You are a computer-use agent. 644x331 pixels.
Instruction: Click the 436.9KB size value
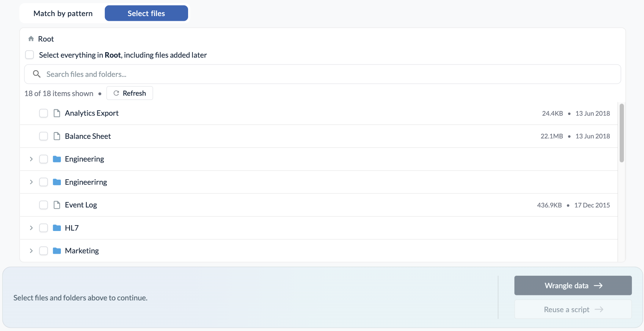tap(549, 205)
